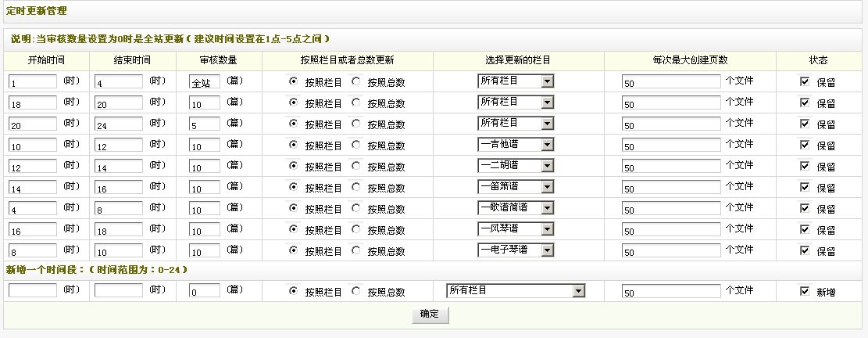868x338 pixels.
Task: Open the 一二胡谱 column dropdown
Action: [516, 165]
